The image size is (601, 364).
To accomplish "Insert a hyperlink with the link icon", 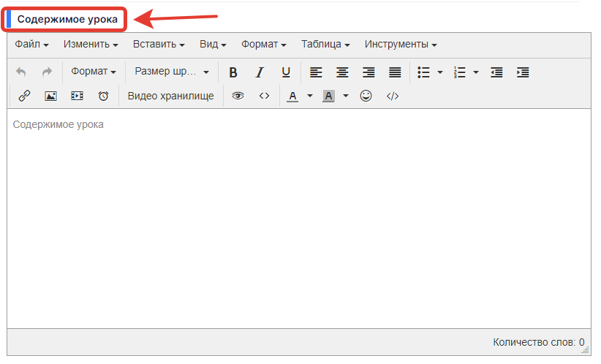I will pyautogui.click(x=25, y=96).
